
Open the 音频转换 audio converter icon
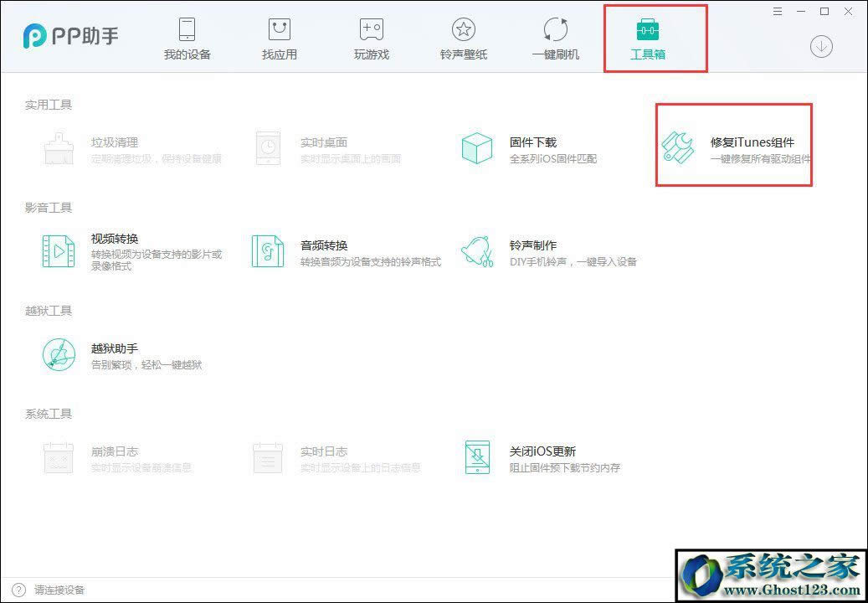click(267, 250)
